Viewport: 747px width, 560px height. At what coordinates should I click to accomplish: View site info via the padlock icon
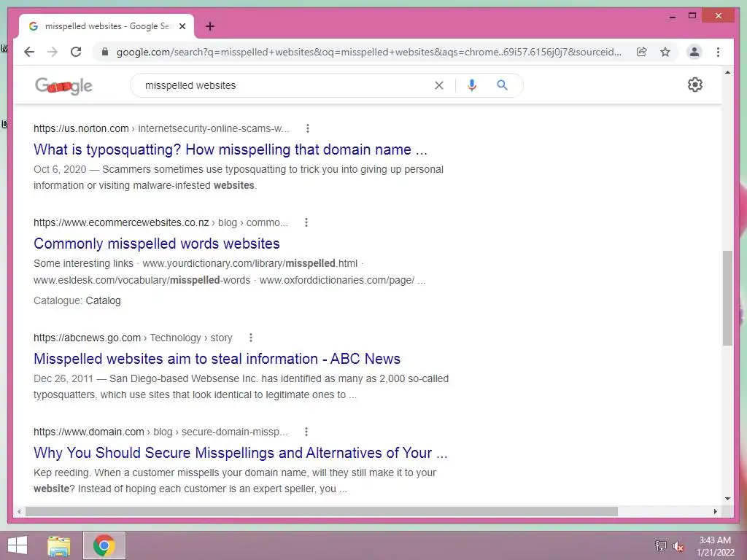pyautogui.click(x=105, y=52)
